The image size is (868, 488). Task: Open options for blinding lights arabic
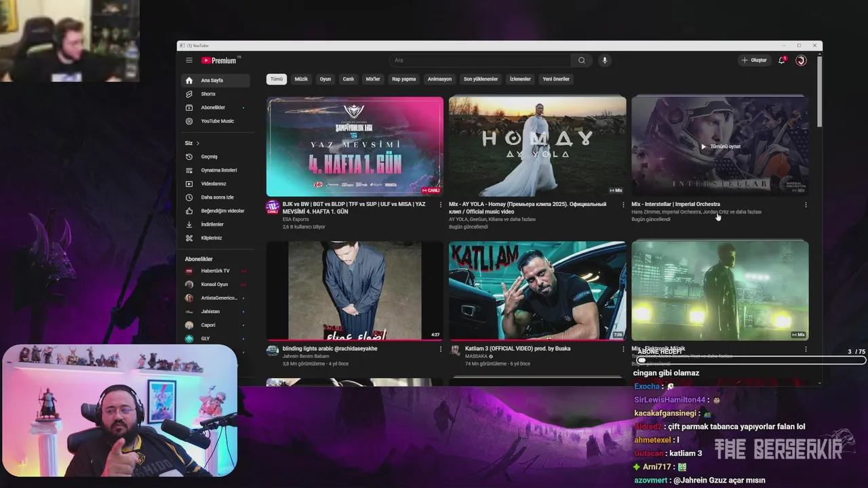click(441, 349)
